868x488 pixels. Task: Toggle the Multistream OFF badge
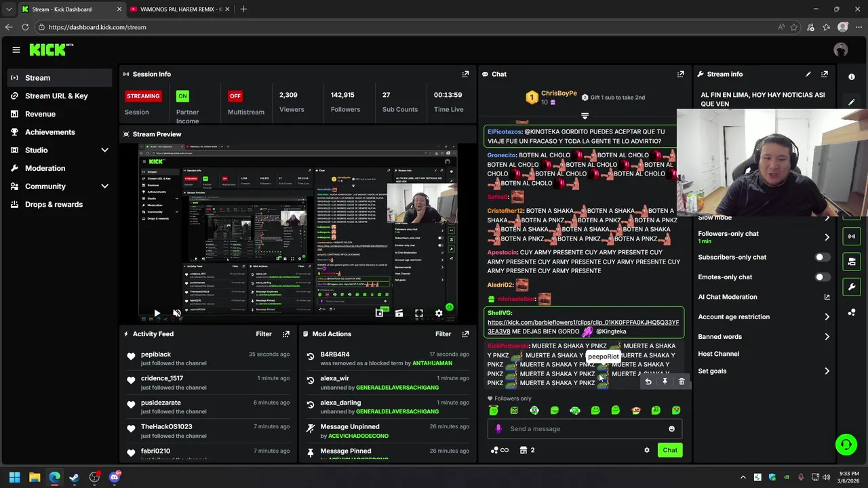(235, 96)
